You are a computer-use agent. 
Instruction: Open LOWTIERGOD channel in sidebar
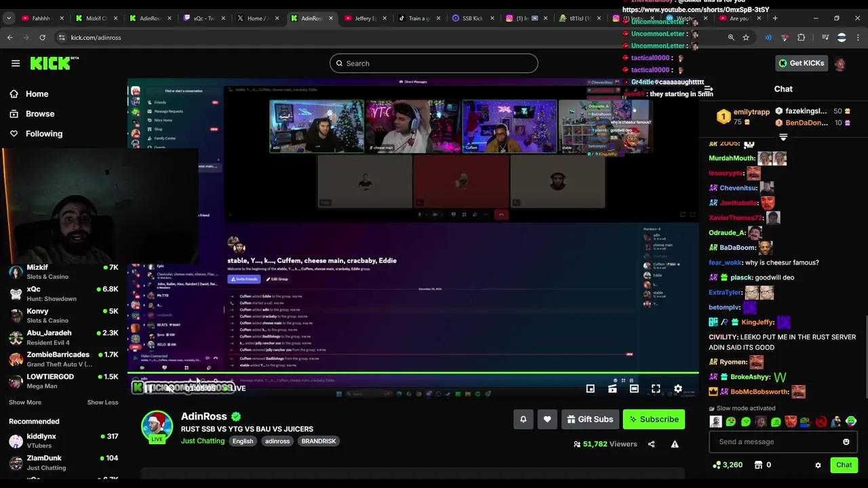point(64,381)
